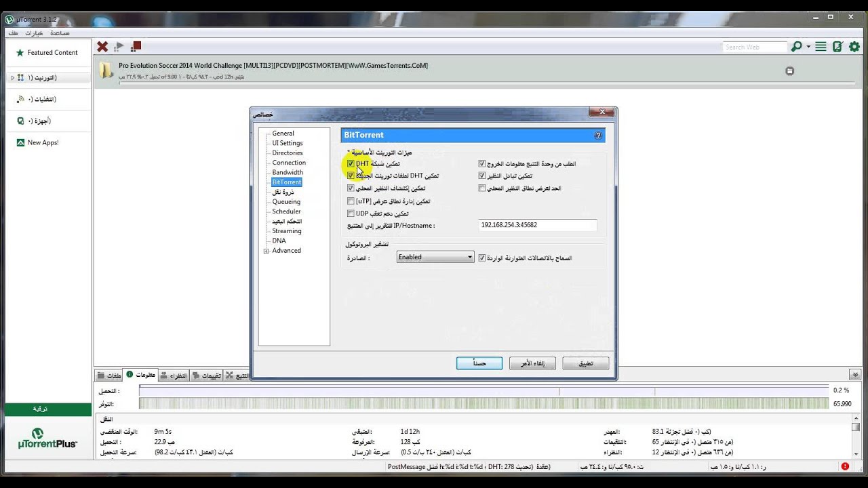Enable Limit local peer bandwidth checkbox
Viewport: 868px width, 488px height.
tap(482, 188)
